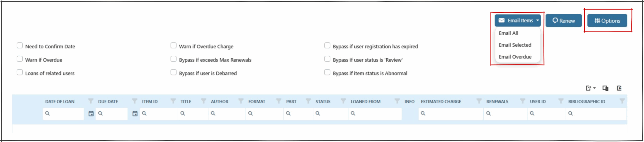The image size is (644, 142).
Task: Select Email Selected menu option
Action: [515, 45]
